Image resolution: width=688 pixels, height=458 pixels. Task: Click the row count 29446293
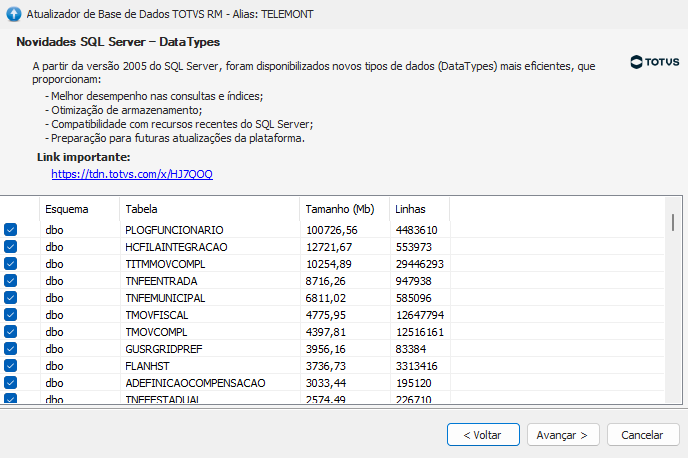pyautogui.click(x=420, y=264)
